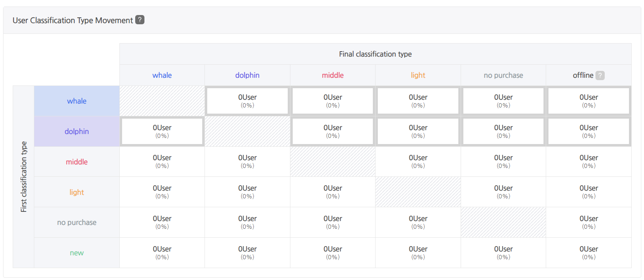Click no purchase row offline cell
Image resolution: width=644 pixels, height=280 pixels.
point(589,222)
